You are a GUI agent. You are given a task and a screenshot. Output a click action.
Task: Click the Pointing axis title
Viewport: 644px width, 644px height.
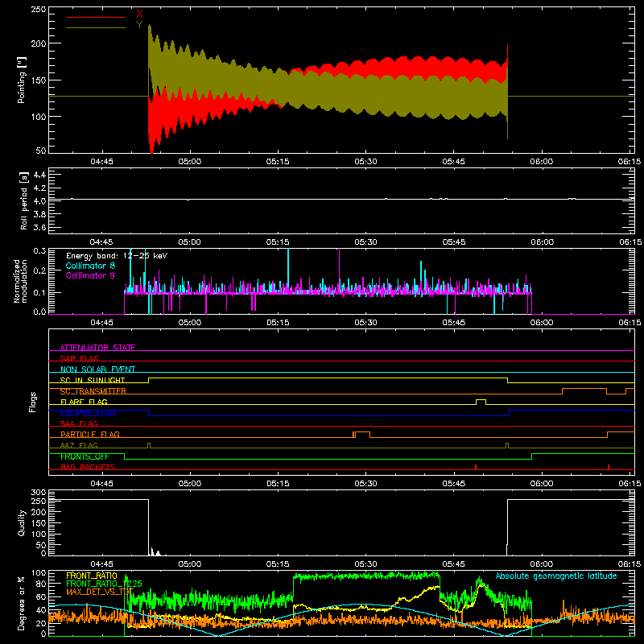pyautogui.click(x=22, y=80)
